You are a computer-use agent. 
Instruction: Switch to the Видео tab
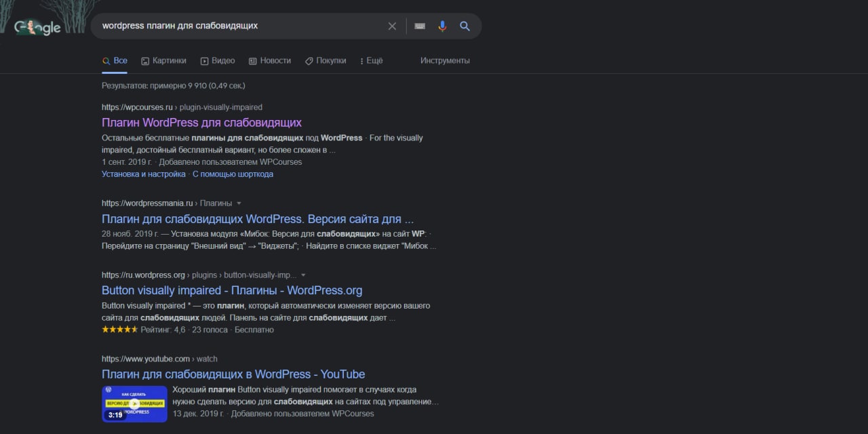[218, 60]
